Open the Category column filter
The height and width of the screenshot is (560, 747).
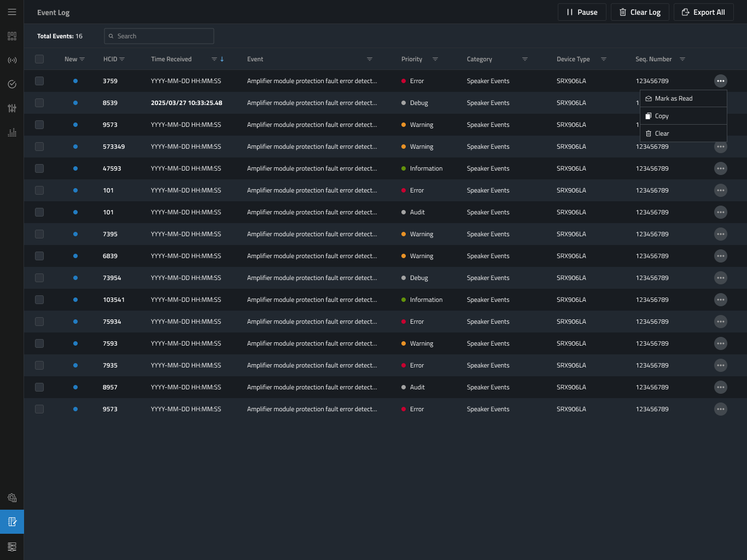point(525,59)
